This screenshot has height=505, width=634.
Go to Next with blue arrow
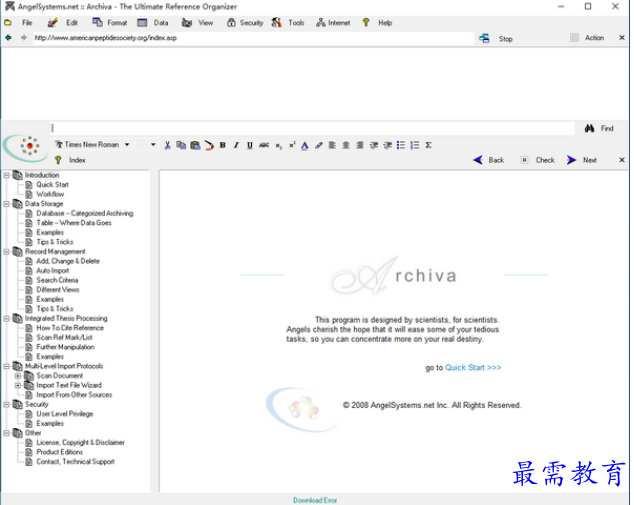pos(571,160)
